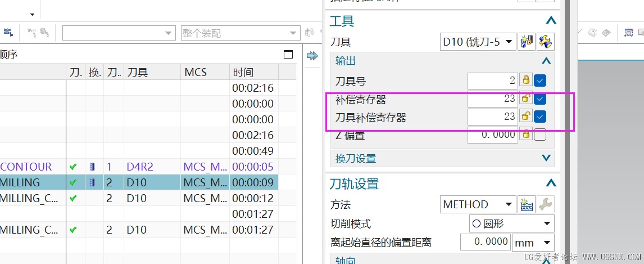Select the CONTOUR operation row

click(x=139, y=167)
